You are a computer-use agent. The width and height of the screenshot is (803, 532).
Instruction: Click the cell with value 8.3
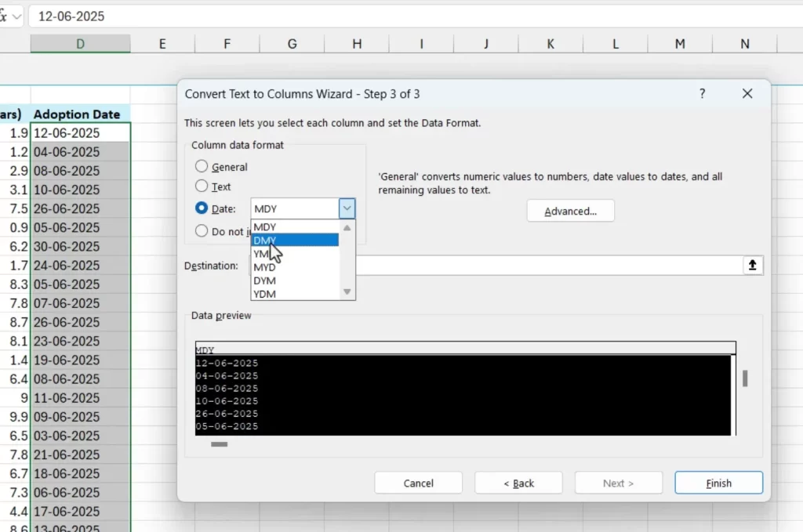click(x=15, y=284)
